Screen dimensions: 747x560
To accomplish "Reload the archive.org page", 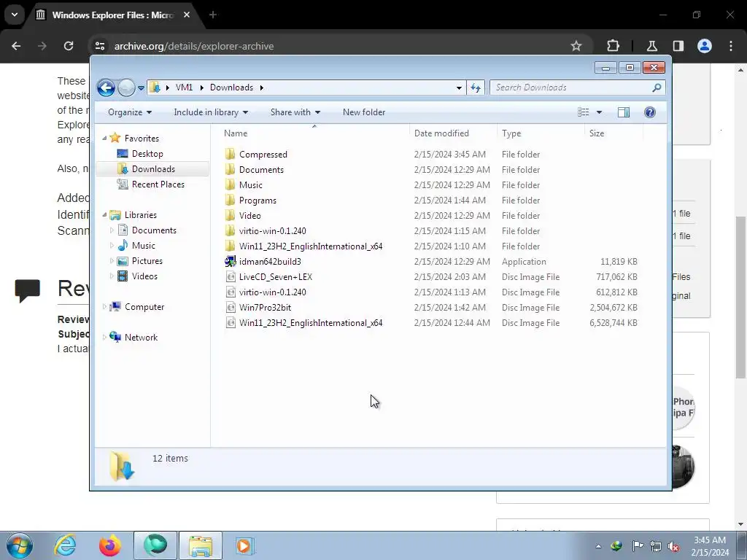I will click(x=69, y=46).
